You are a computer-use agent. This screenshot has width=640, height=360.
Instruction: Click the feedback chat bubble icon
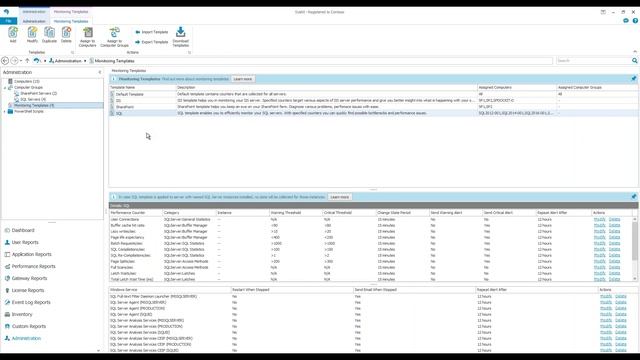pos(626,20)
